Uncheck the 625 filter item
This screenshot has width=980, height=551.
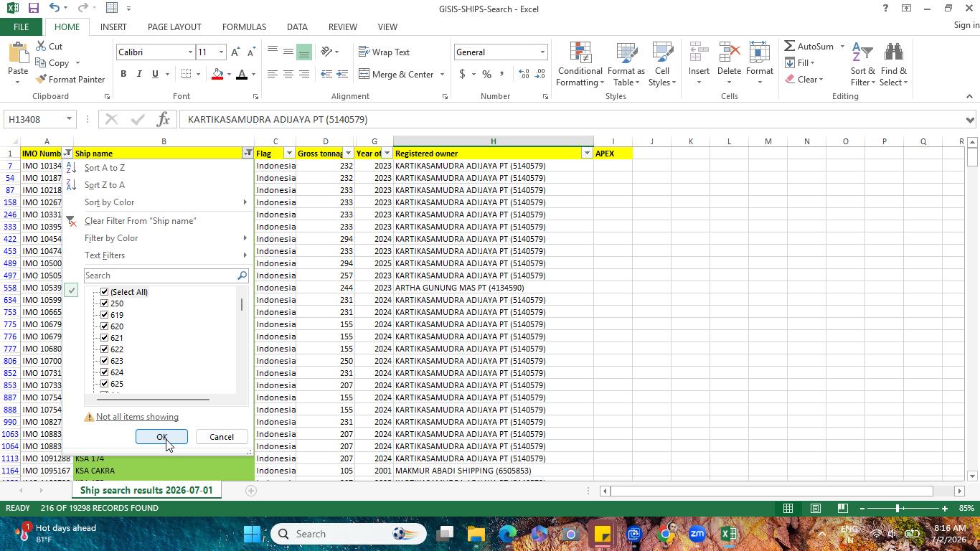105,384
